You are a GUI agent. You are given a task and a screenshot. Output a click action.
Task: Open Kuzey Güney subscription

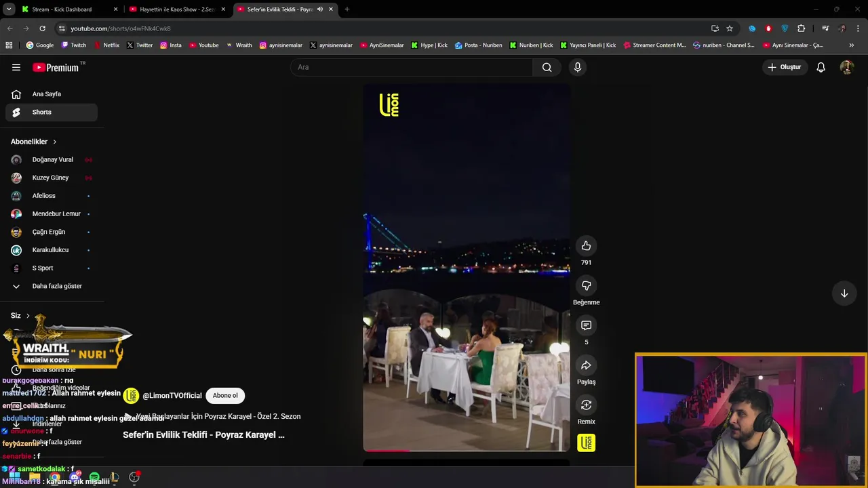tap(52, 178)
